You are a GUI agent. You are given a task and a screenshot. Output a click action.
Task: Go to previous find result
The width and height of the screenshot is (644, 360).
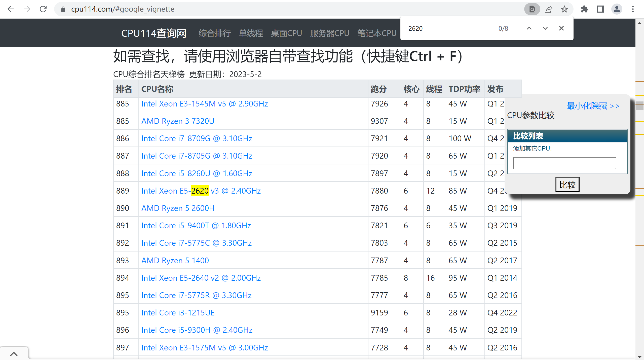[x=529, y=28]
